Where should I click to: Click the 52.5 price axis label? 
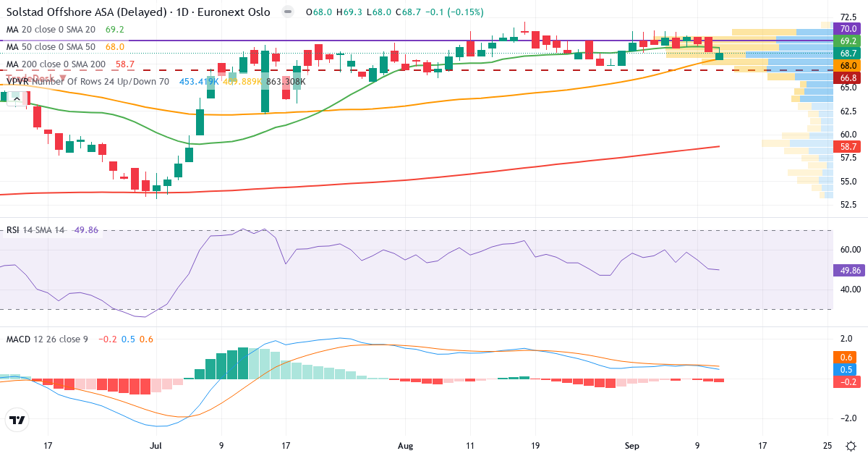click(x=848, y=205)
